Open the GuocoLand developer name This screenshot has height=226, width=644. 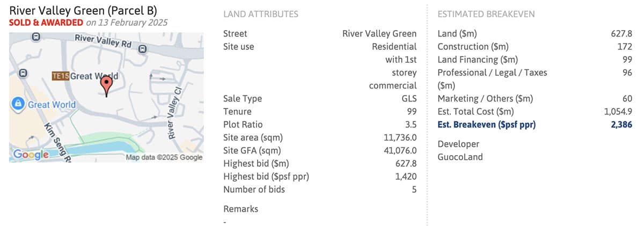[x=460, y=157]
